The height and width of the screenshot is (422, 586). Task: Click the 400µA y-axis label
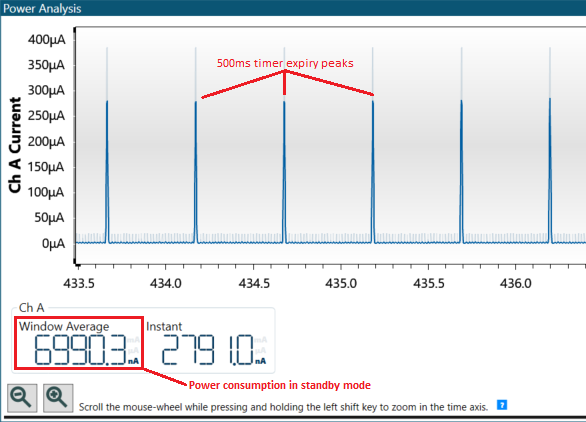[46, 39]
